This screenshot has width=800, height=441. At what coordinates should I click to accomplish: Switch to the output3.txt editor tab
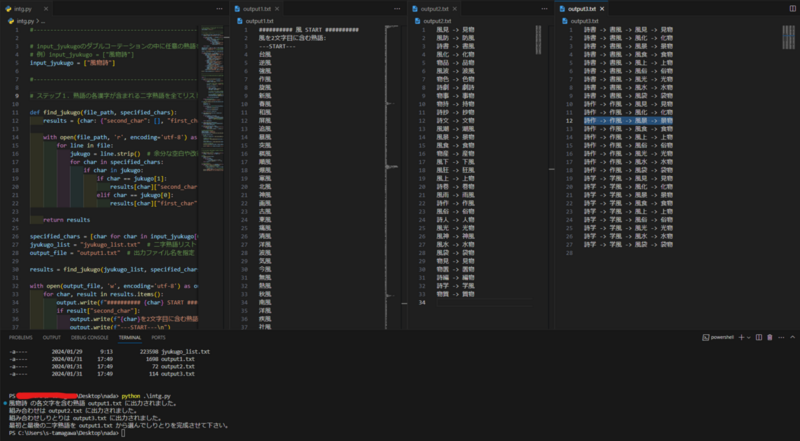tap(582, 9)
